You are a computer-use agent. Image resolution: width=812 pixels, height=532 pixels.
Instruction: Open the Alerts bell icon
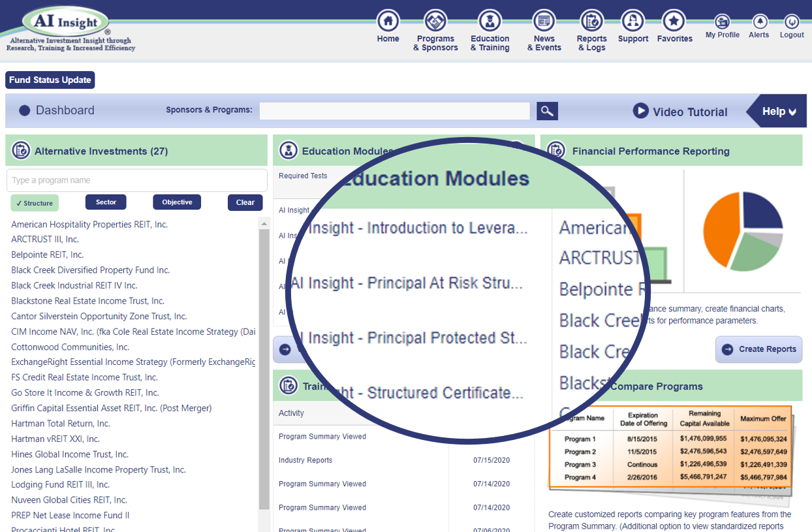pyautogui.click(x=759, y=22)
